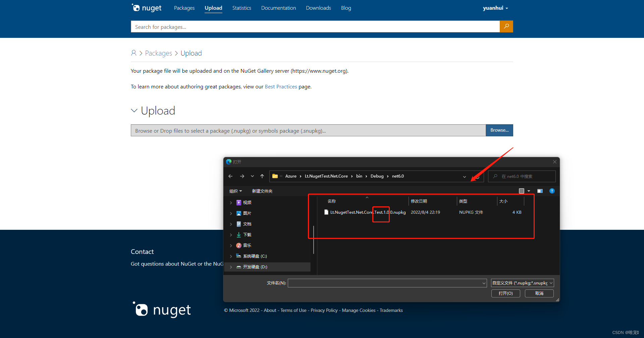Click the 文档 folder icon

click(239, 224)
